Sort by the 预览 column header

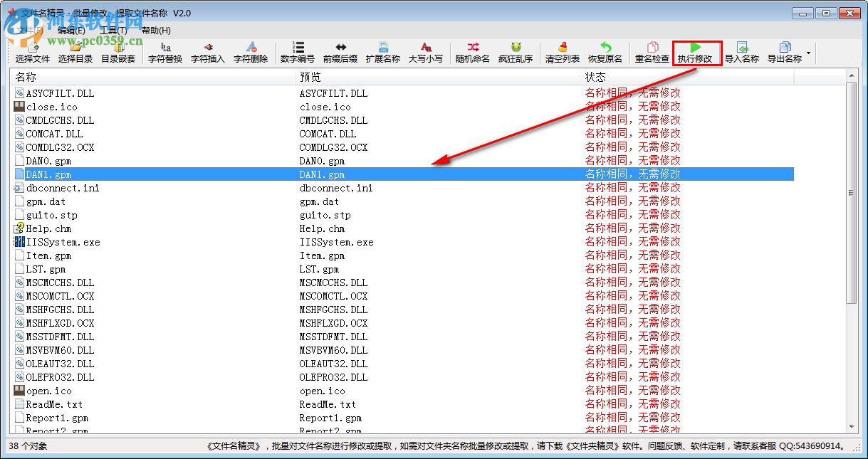click(438, 77)
